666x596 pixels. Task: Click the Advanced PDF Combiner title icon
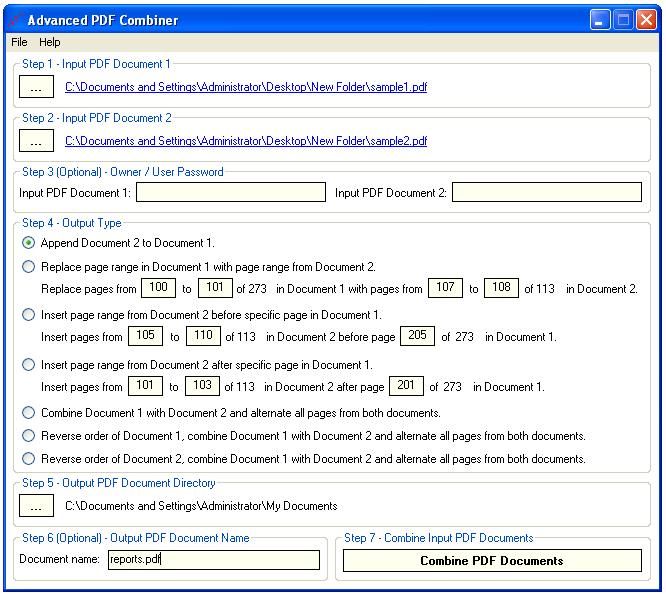pyautogui.click(x=16, y=20)
